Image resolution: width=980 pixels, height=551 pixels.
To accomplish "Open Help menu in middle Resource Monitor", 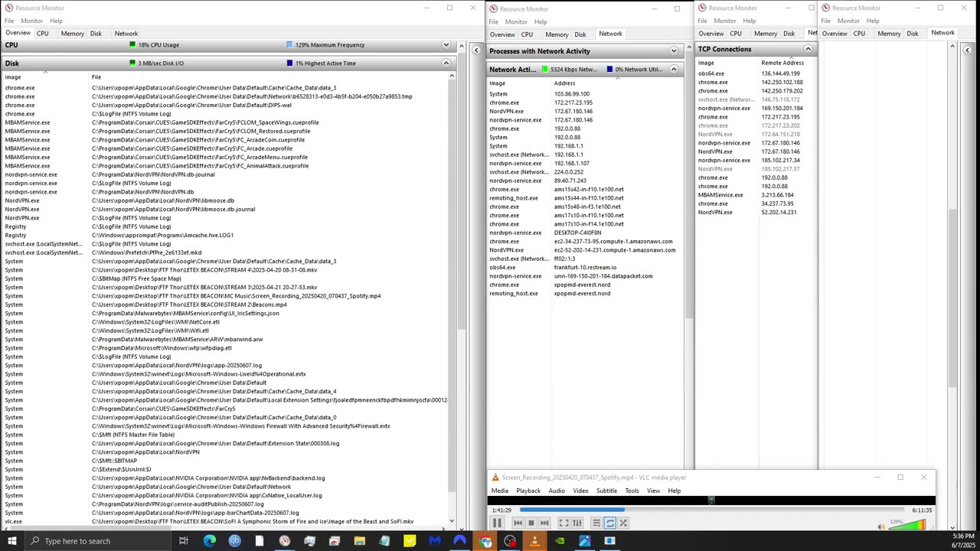I will tap(541, 21).
